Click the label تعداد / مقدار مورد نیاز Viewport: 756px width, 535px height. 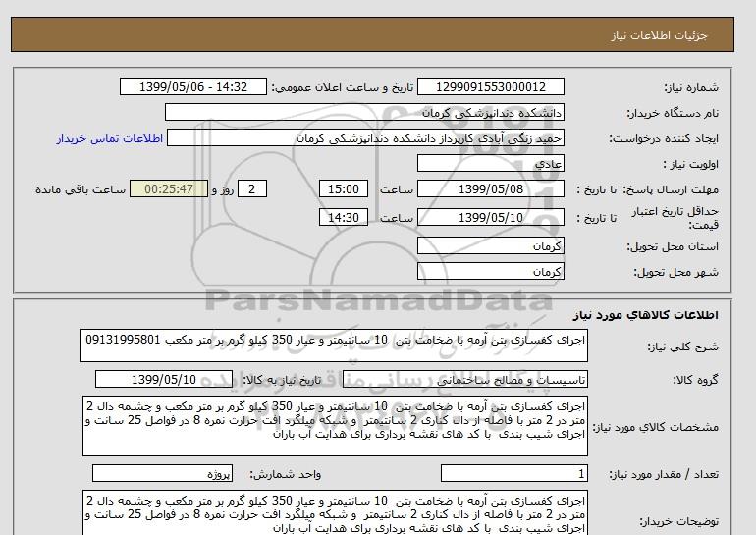click(x=664, y=475)
